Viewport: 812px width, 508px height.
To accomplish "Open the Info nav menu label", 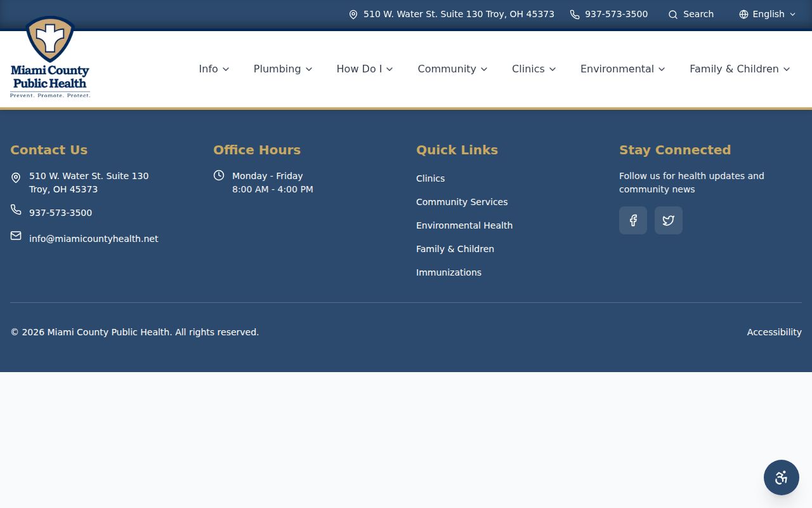I will [x=208, y=69].
